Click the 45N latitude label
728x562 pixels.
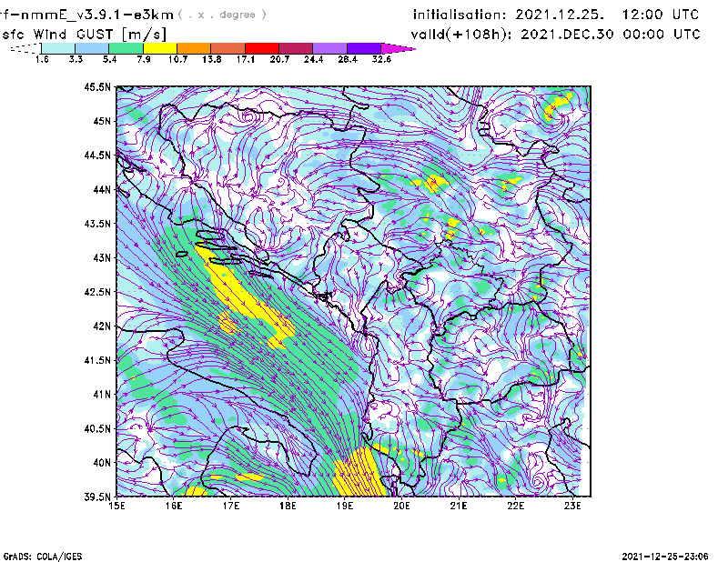click(x=102, y=121)
